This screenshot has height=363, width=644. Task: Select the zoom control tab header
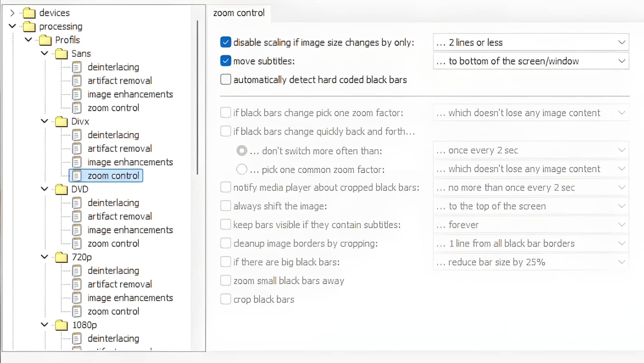click(x=239, y=13)
